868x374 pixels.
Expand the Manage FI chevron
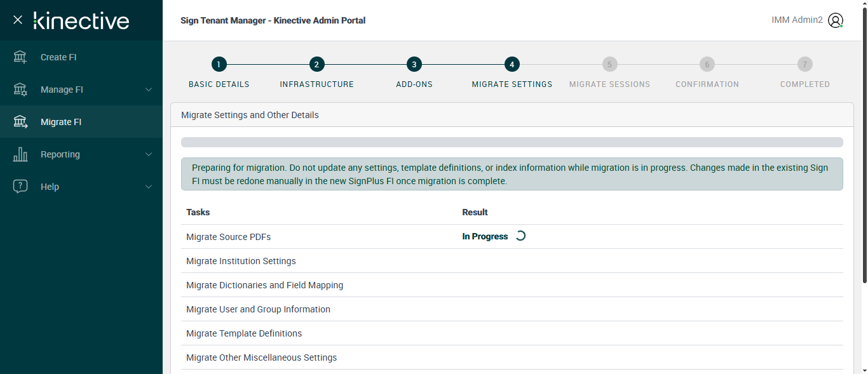tap(149, 90)
